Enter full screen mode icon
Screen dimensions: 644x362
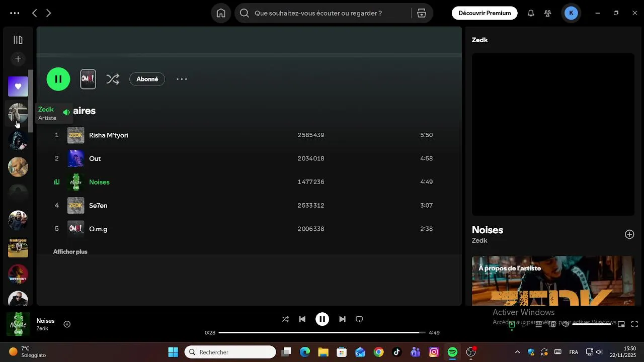634,324
